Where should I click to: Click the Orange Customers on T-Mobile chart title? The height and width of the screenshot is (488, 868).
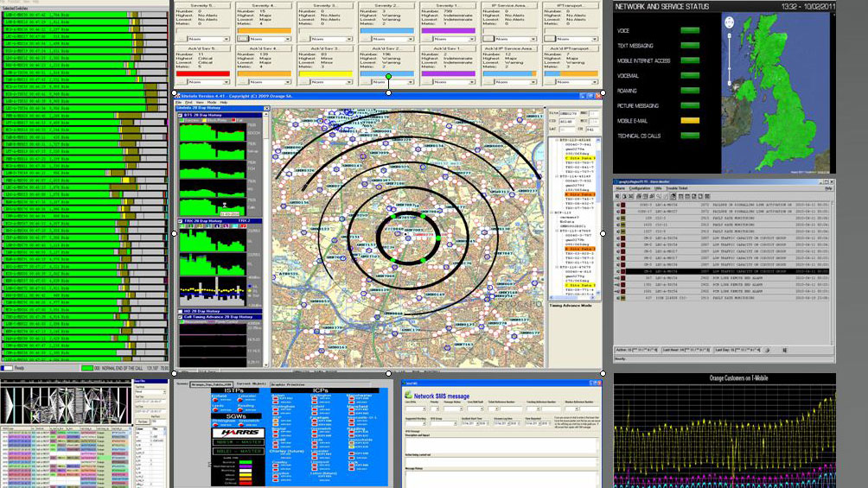click(x=738, y=378)
